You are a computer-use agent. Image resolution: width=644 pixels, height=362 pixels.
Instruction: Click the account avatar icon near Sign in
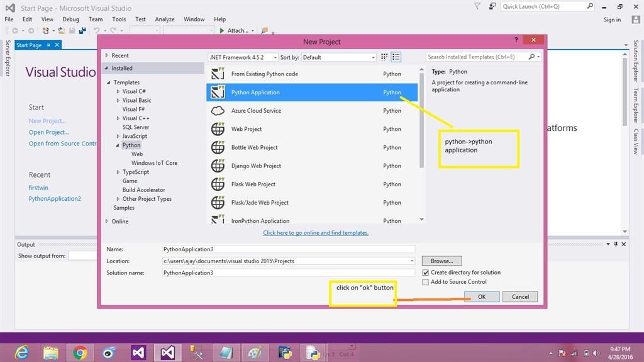[636, 20]
